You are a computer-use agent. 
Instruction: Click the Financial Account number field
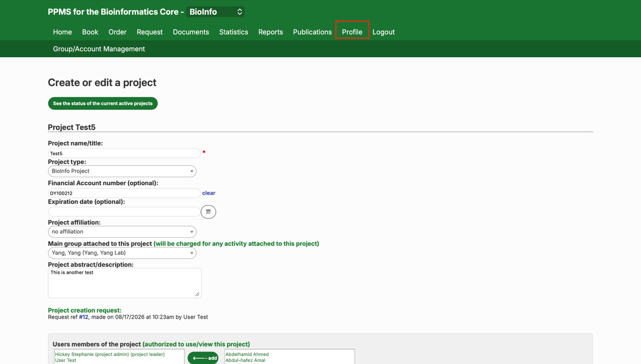tap(124, 193)
